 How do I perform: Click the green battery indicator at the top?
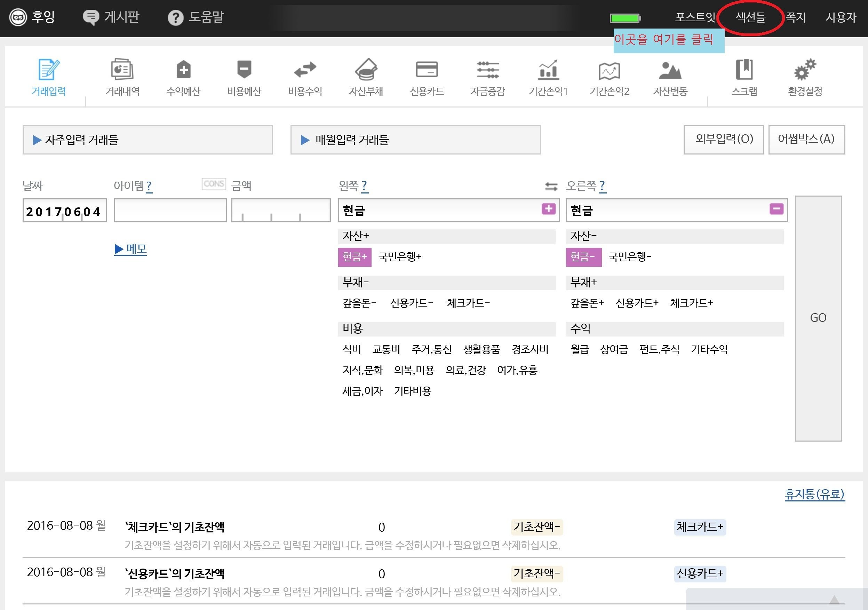pyautogui.click(x=625, y=17)
